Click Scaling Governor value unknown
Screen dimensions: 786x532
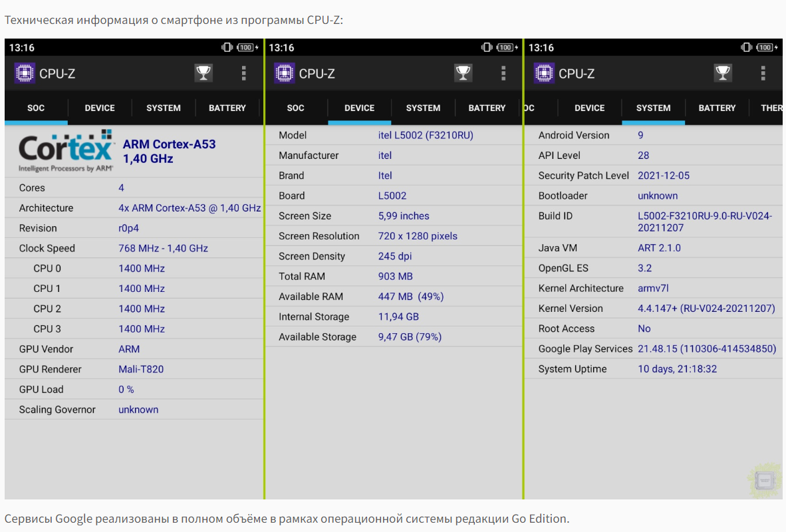(x=138, y=410)
